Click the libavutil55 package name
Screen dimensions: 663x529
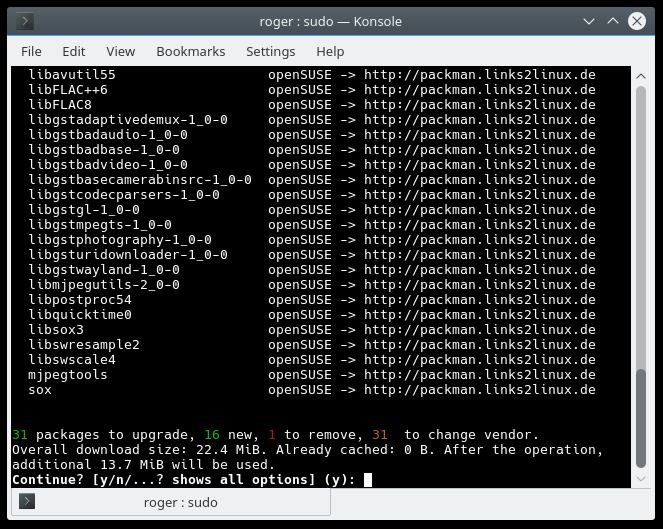(x=72, y=75)
